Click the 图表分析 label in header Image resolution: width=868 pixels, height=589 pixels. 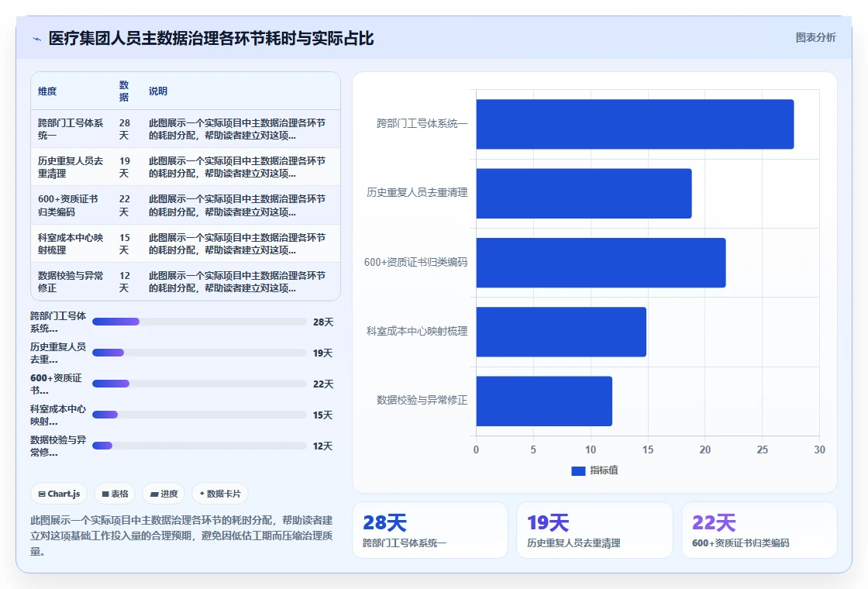(x=815, y=38)
